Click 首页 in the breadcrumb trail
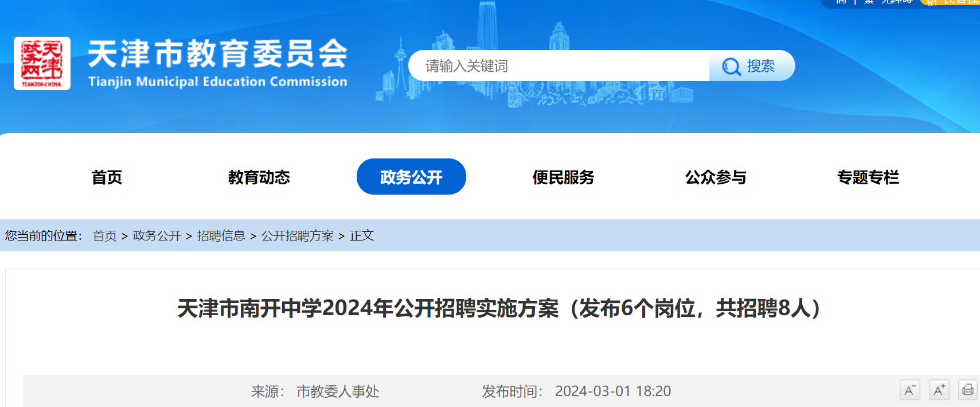Screen dimensions: 980x407 tap(105, 236)
